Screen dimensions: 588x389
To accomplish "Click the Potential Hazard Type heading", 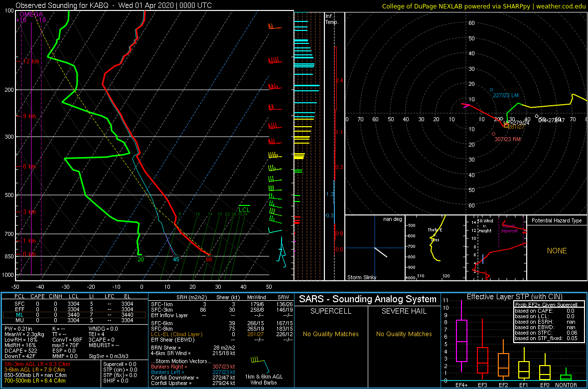I will [557, 220].
